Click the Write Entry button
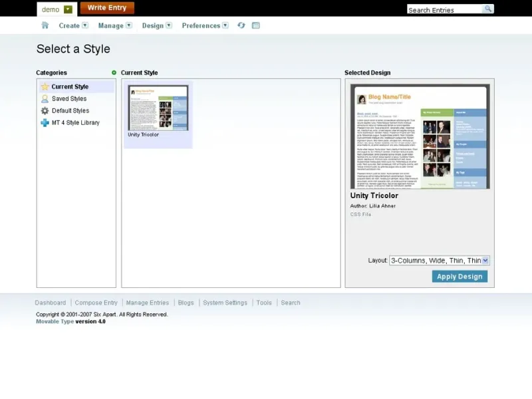The image size is (532, 399). (107, 8)
